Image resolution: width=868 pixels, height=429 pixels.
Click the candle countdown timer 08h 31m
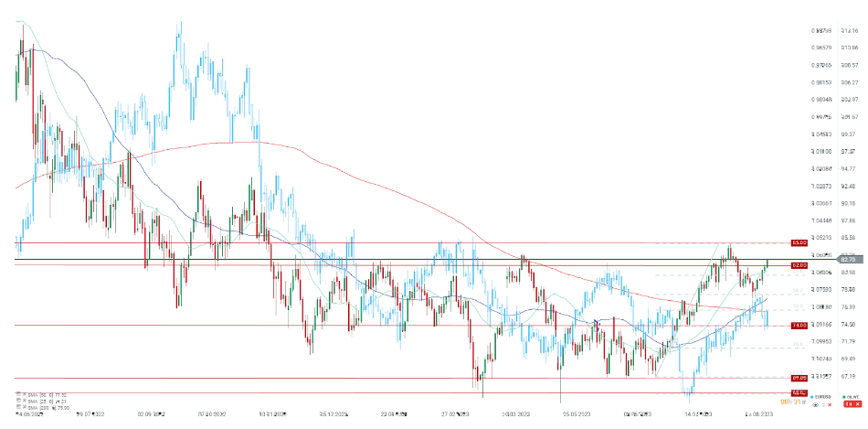coord(793,402)
